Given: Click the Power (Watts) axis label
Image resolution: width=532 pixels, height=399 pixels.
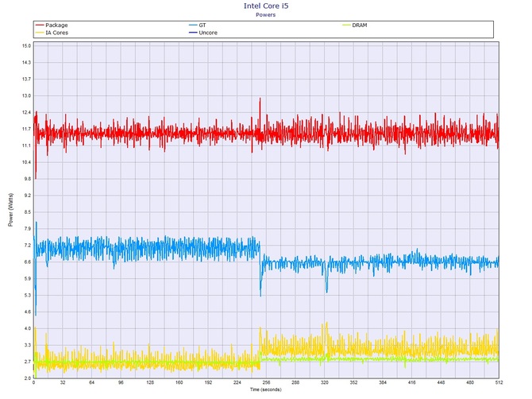Looking at the screenshot, I should tap(10, 210).
